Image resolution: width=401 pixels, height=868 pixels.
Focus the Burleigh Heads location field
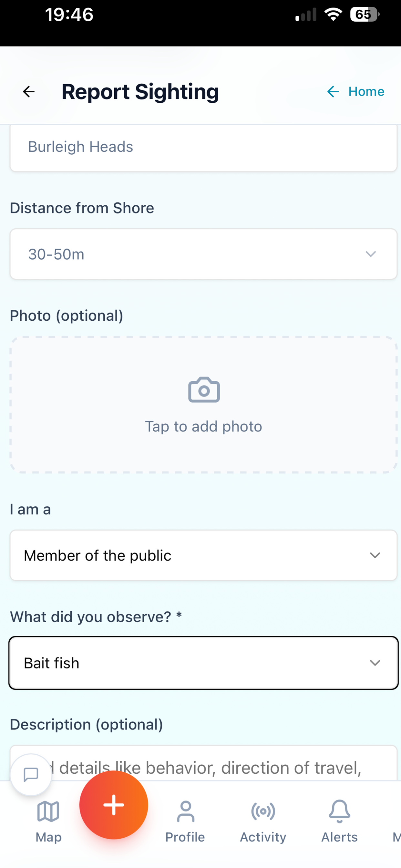click(x=203, y=148)
